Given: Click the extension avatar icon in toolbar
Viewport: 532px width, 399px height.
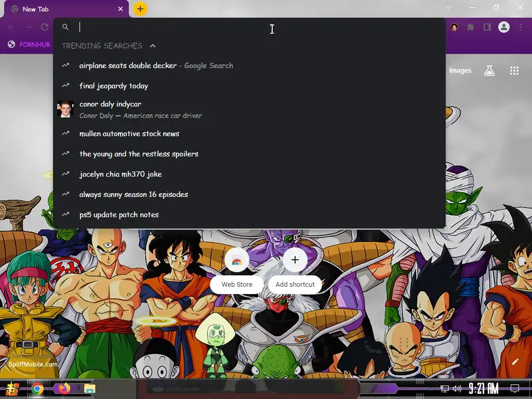Looking at the screenshot, I should pyautogui.click(x=454, y=27).
